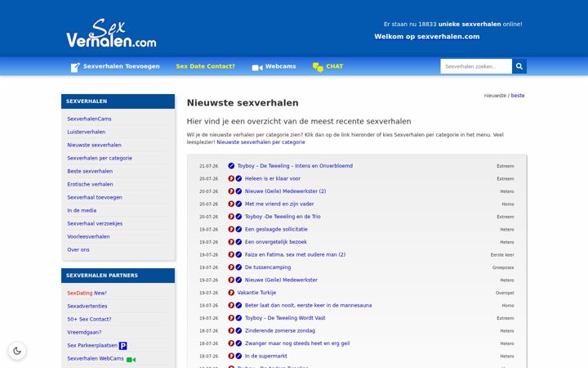Open Over ons in the sidebar
The image size is (588, 368).
78,249
